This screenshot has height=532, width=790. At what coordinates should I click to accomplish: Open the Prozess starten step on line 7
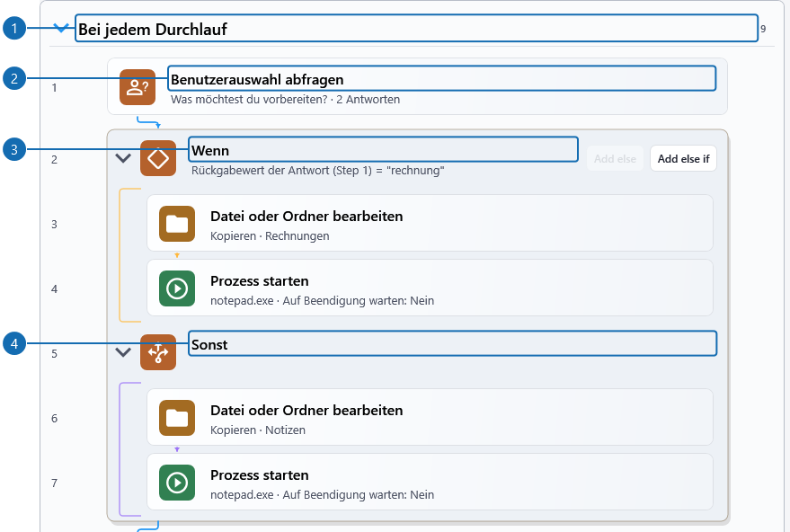pyautogui.click(x=430, y=482)
